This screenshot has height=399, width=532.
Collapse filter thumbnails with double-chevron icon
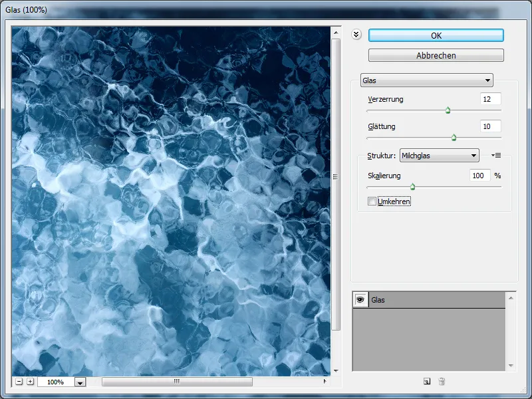pos(356,35)
